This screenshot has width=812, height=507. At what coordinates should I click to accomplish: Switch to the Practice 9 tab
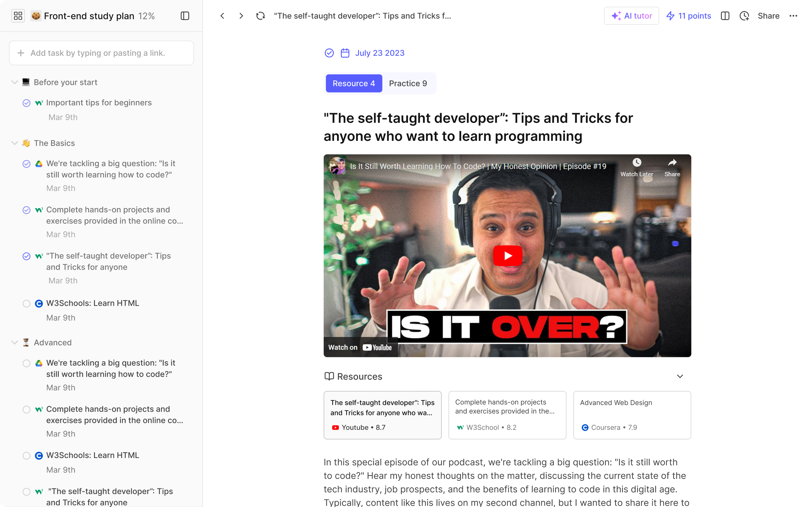point(408,83)
